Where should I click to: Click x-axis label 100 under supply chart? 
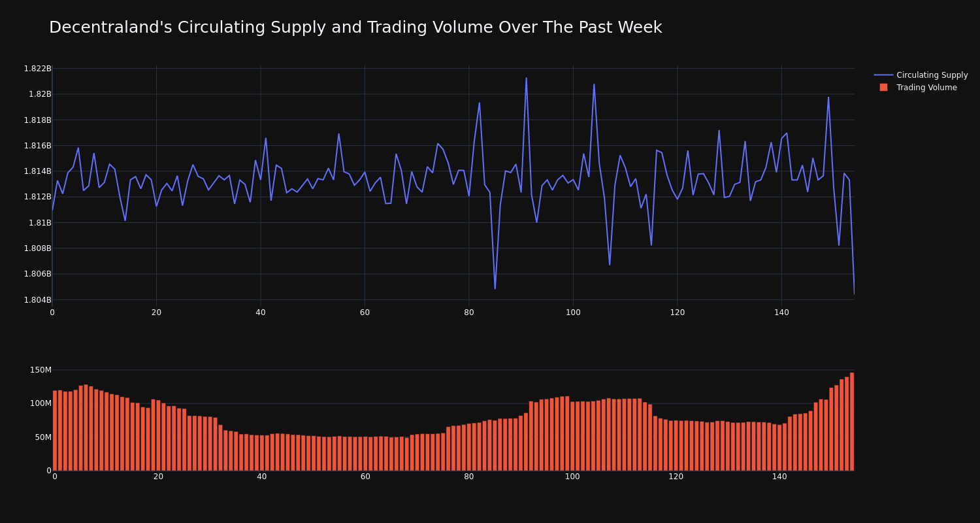pyautogui.click(x=573, y=312)
